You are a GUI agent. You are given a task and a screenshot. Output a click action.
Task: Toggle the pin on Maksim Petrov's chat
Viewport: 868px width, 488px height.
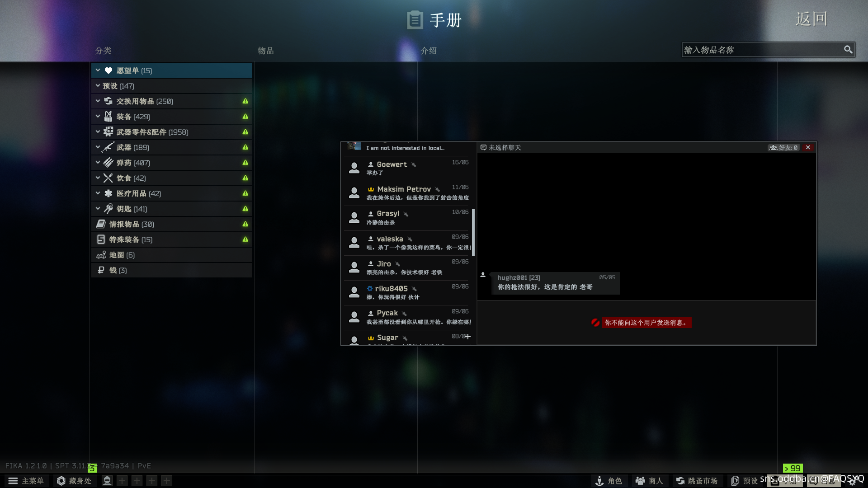pos(437,190)
